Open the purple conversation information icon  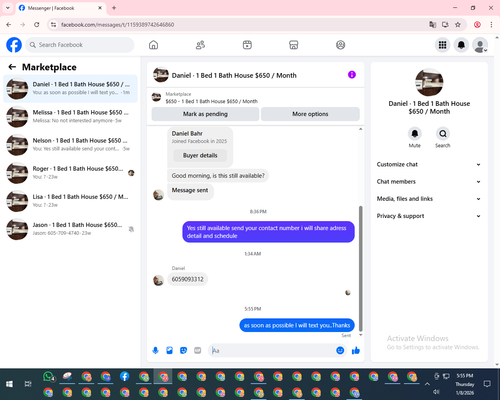[x=352, y=75]
